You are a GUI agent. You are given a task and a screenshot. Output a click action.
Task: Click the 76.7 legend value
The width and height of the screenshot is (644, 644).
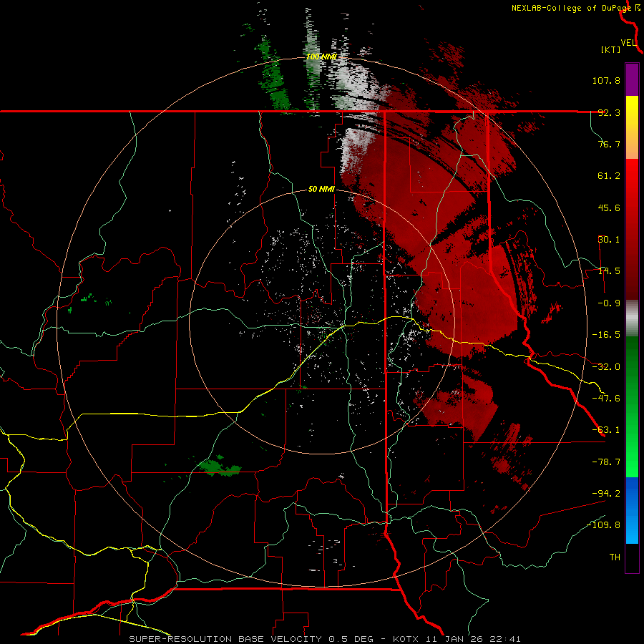(x=609, y=144)
